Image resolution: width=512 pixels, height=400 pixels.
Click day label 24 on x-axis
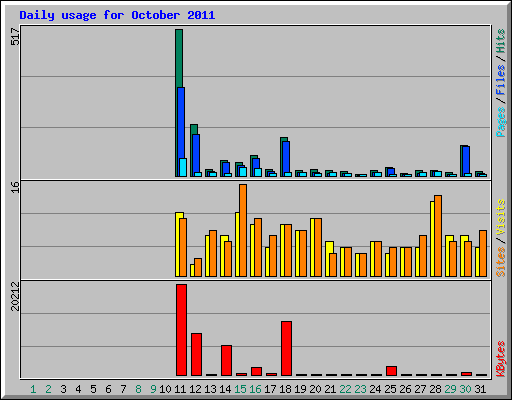[x=375, y=389]
